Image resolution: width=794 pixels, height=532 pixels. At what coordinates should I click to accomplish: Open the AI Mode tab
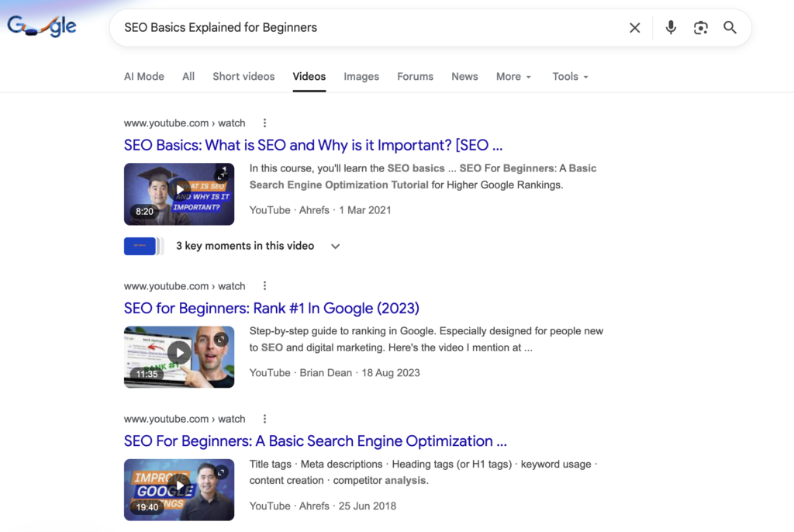point(144,76)
